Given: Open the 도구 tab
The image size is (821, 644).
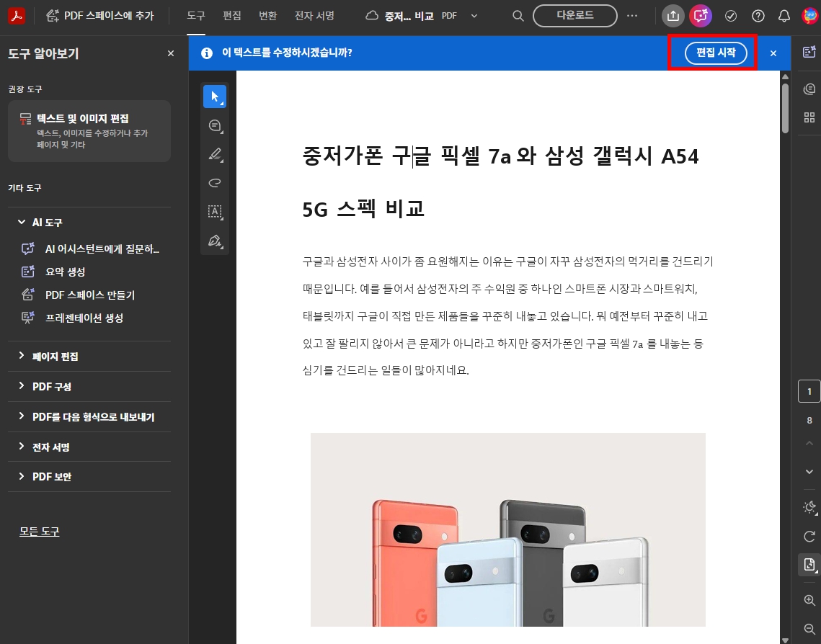Looking at the screenshot, I should point(196,16).
